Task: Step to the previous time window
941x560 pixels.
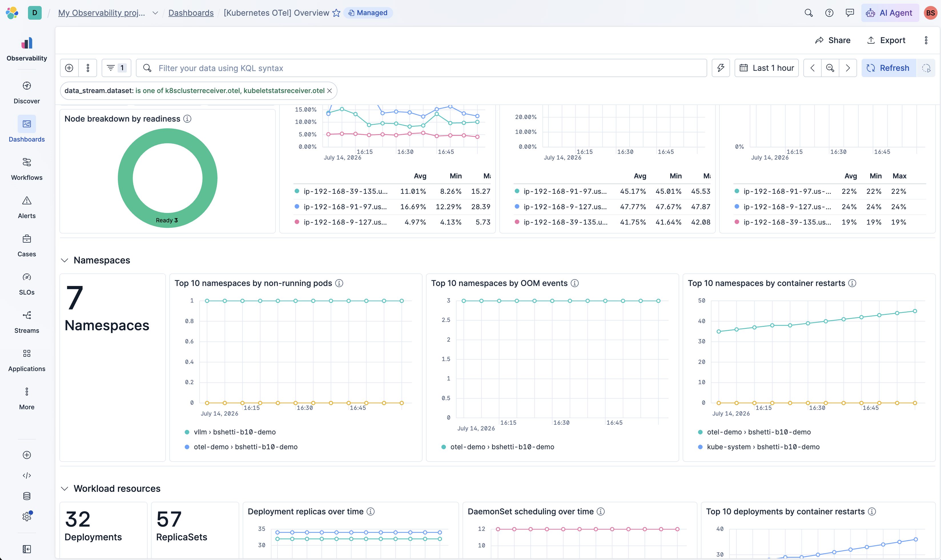Action: pos(812,68)
